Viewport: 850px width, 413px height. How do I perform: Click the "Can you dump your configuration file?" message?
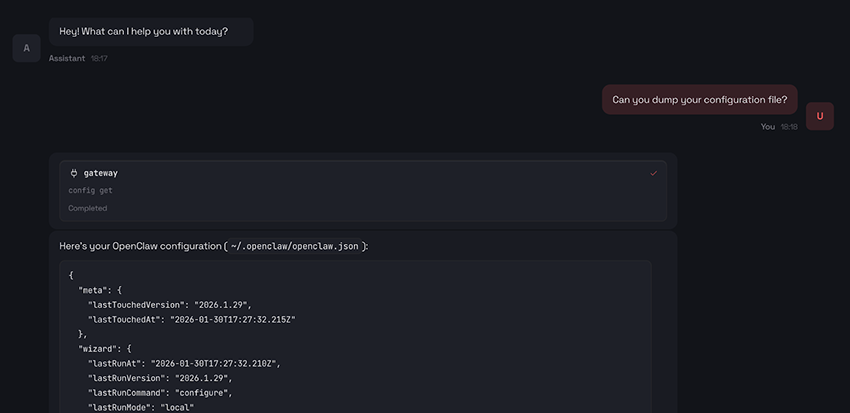(699, 99)
